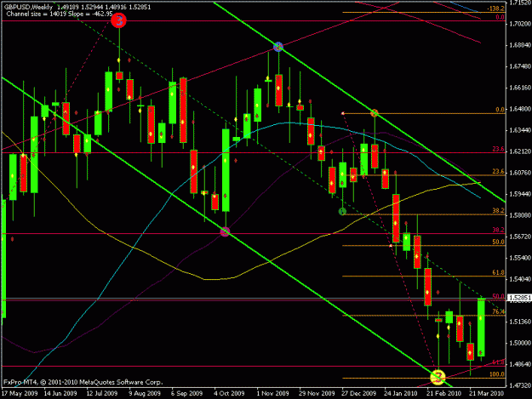Click the 1.47320 price axis label

tap(520, 385)
